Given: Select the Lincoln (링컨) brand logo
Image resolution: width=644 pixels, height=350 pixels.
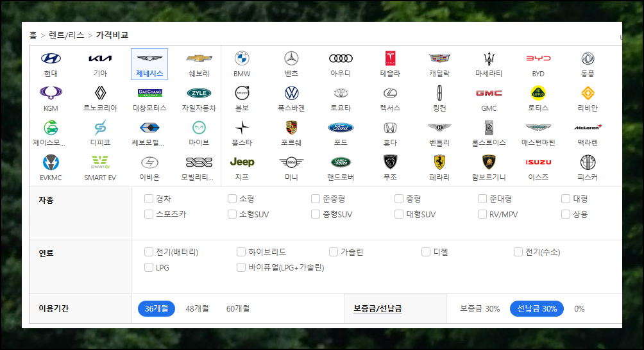Looking at the screenshot, I should tap(439, 93).
